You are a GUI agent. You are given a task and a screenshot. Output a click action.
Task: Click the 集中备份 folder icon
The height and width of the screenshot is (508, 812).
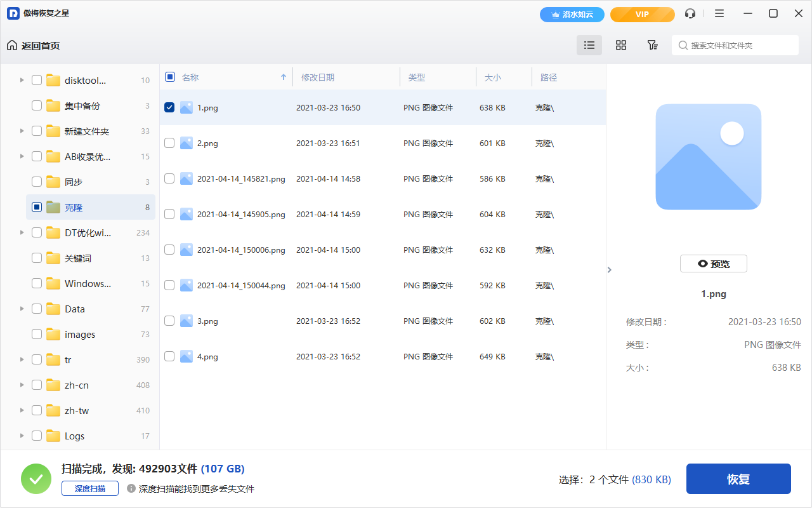(53, 105)
